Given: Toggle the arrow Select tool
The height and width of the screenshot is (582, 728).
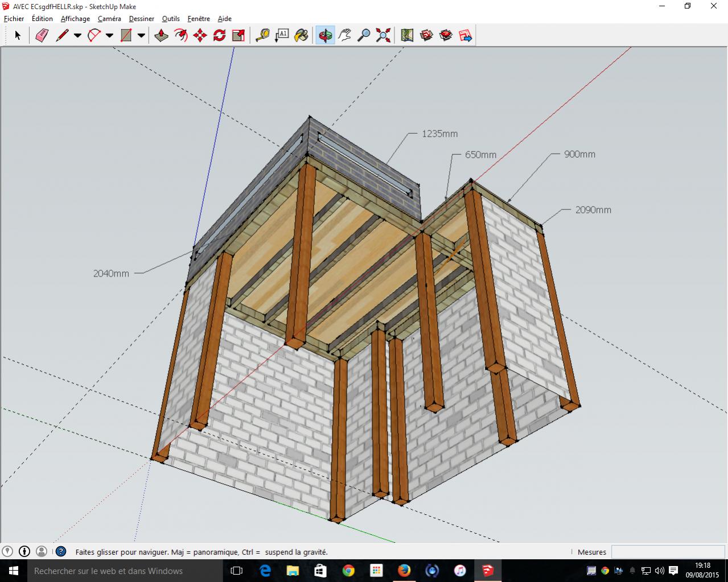Looking at the screenshot, I should [x=17, y=36].
